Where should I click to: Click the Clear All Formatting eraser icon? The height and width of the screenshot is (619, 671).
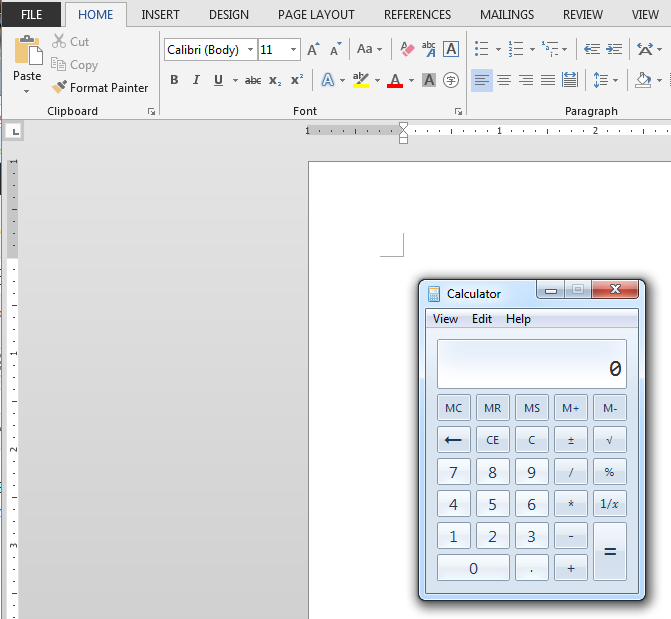click(407, 49)
